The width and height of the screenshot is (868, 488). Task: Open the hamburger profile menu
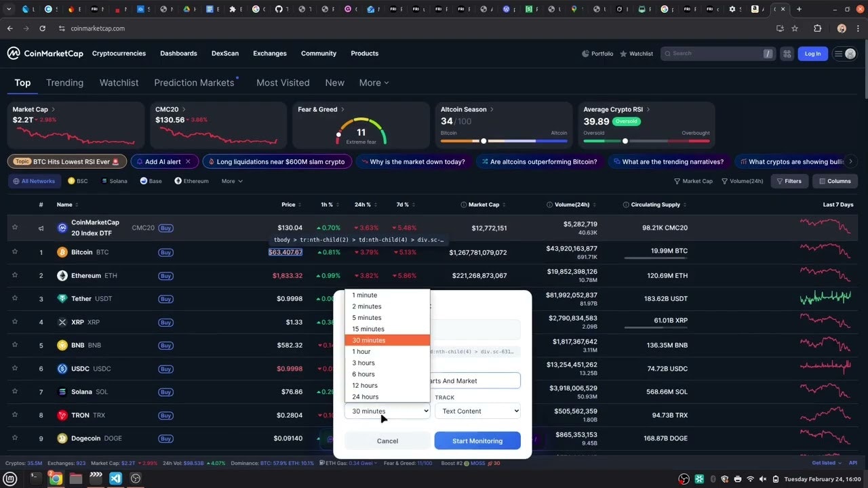pos(845,54)
